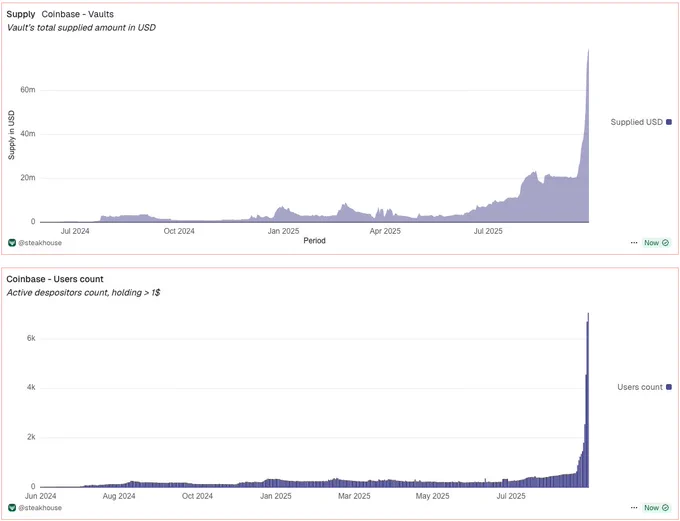Click the 40m y-axis tick label

[28, 134]
